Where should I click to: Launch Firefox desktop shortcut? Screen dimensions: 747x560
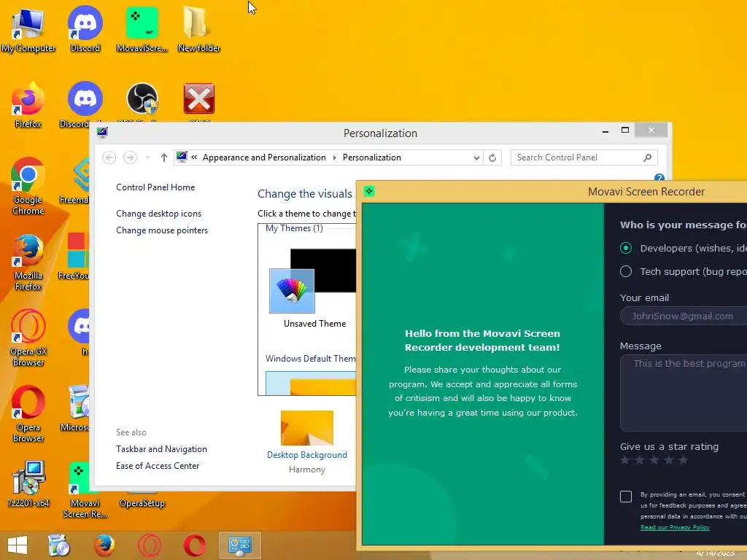(28, 105)
